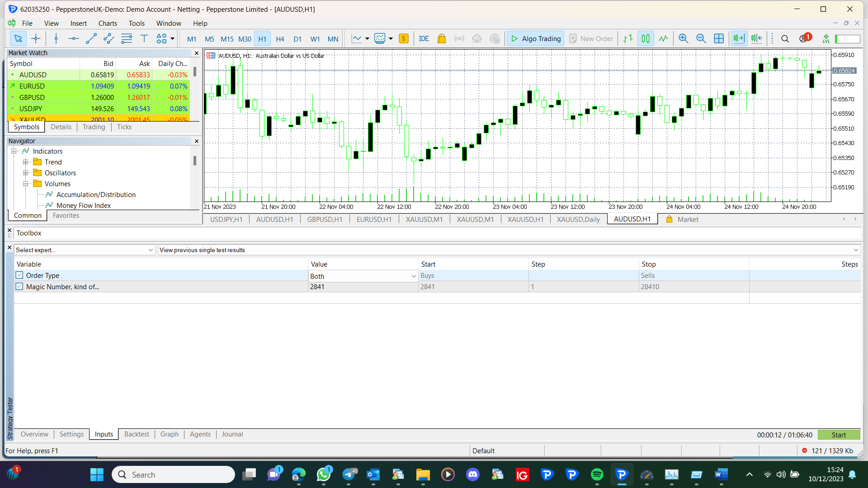This screenshot has height=488, width=868.
Task: Expand the indicators dropdown arrow
Action: point(391,39)
